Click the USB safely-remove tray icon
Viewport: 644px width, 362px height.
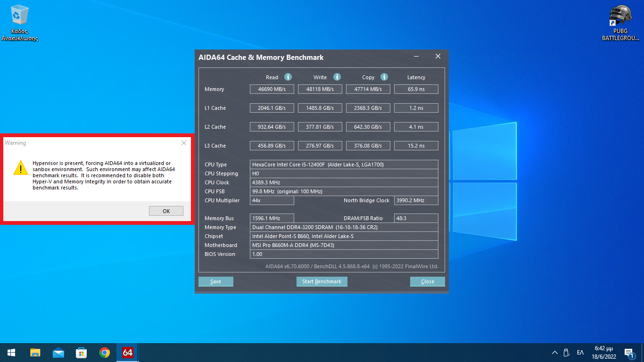[x=567, y=353]
